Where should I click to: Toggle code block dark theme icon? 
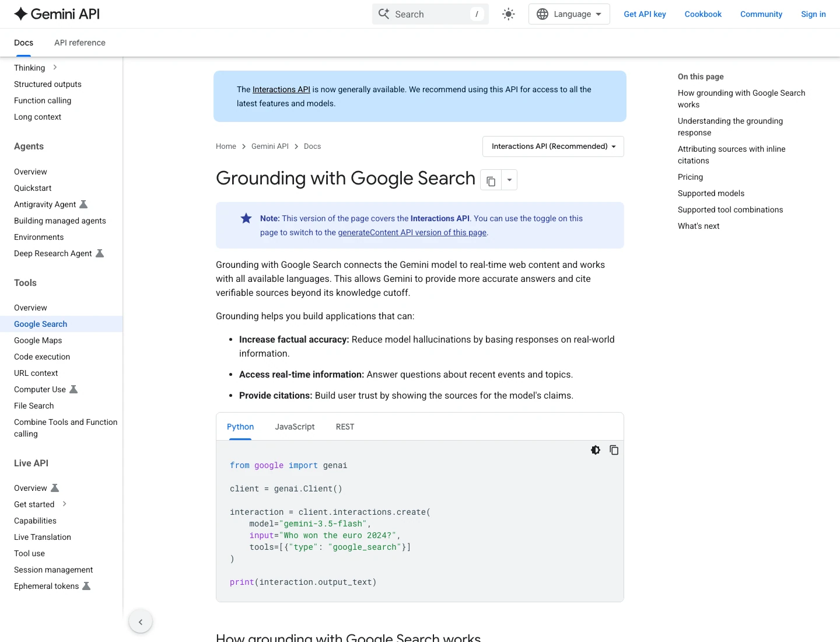[x=595, y=450]
